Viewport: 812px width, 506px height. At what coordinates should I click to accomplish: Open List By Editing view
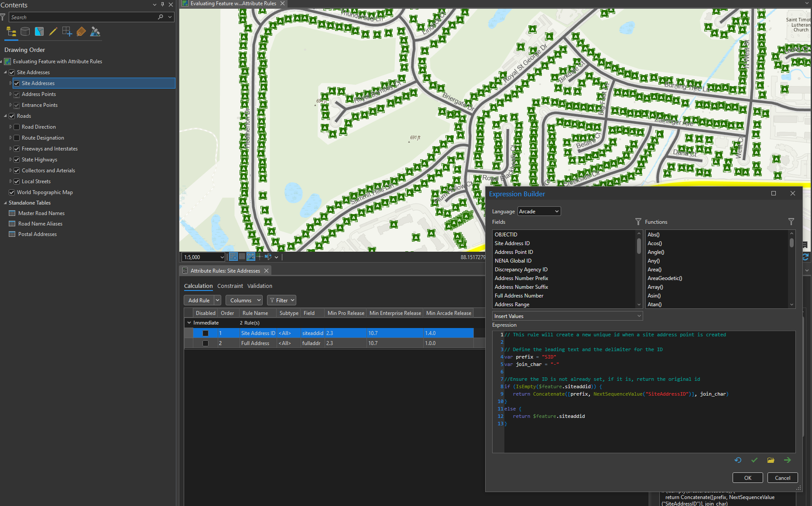(x=53, y=31)
